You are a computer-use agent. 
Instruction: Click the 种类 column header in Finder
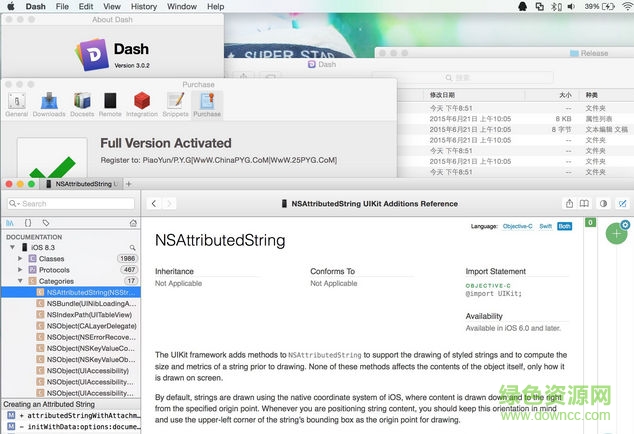[x=592, y=95]
